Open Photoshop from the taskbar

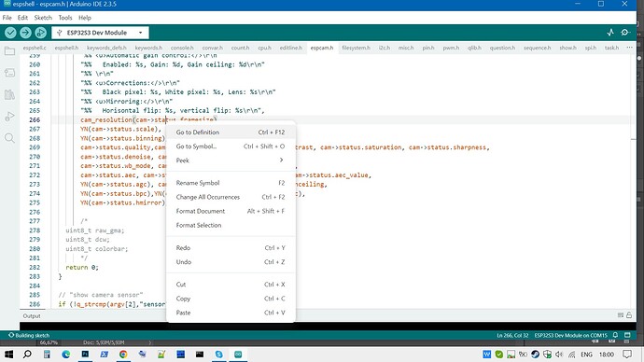pos(85,354)
